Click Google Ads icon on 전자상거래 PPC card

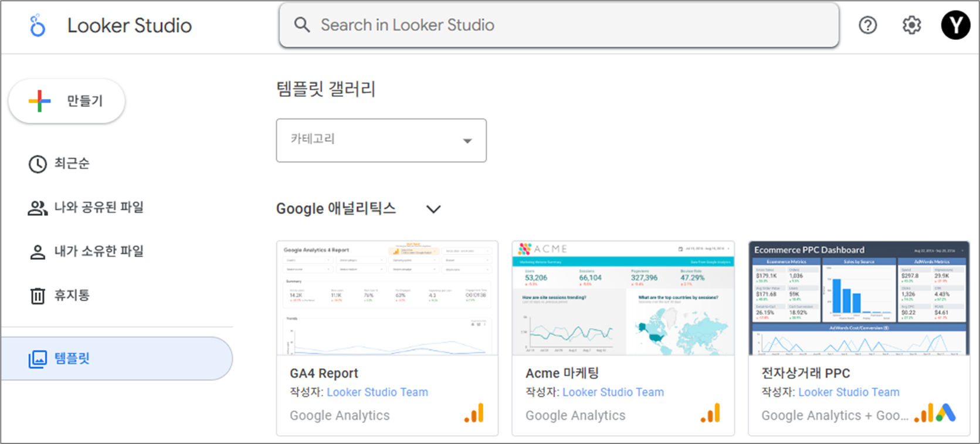[945, 413]
